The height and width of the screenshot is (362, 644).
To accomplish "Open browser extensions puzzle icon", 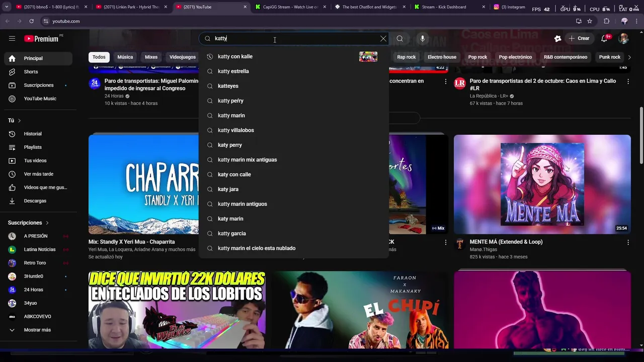I will (606, 21).
